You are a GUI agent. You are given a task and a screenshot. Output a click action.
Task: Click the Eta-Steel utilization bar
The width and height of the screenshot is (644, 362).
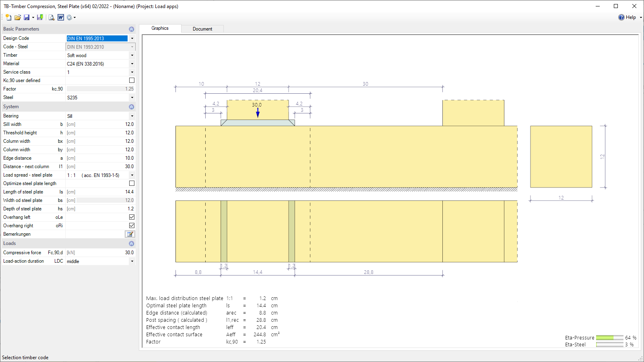click(x=610, y=345)
